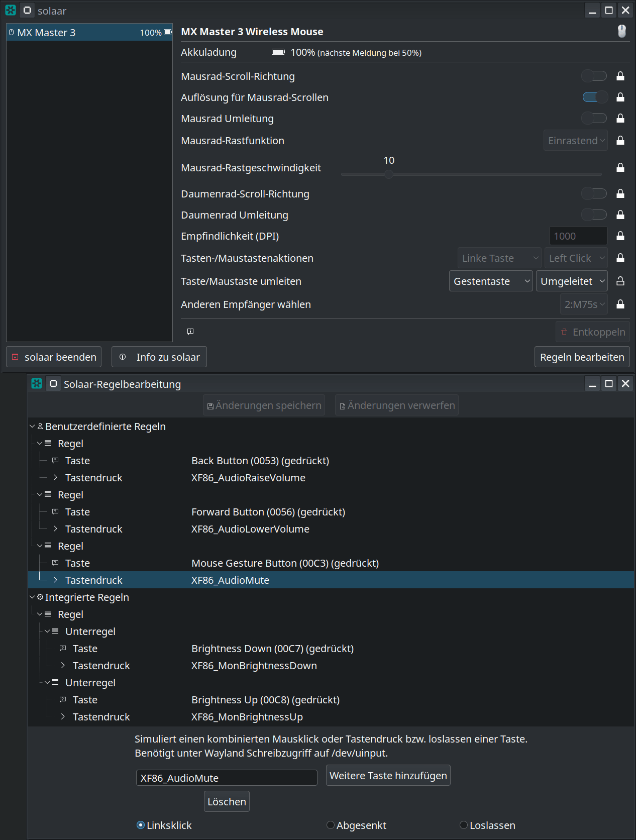Image resolution: width=636 pixels, height=840 pixels.
Task: Click the lock icon for Mausrad-Scroll-Richtung
Action: pos(620,76)
